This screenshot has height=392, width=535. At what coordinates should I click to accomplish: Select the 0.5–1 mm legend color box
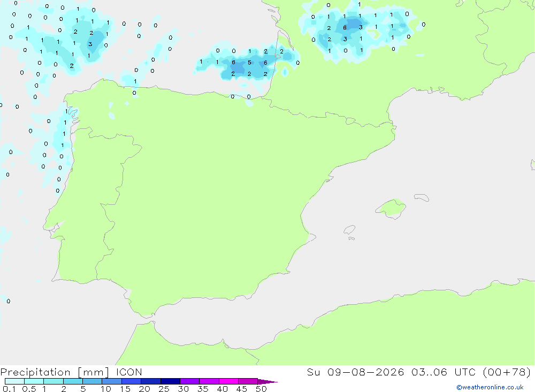tap(34, 381)
